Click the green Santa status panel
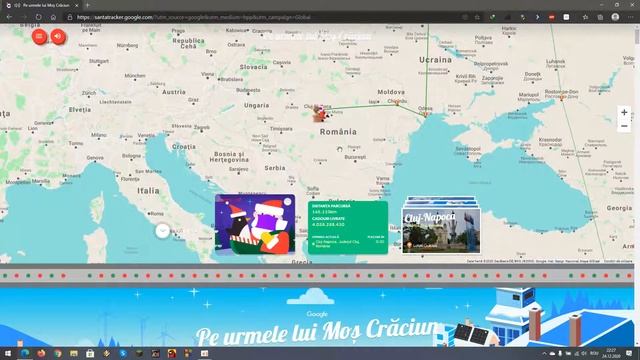The width and height of the screenshot is (640, 360). [x=348, y=227]
